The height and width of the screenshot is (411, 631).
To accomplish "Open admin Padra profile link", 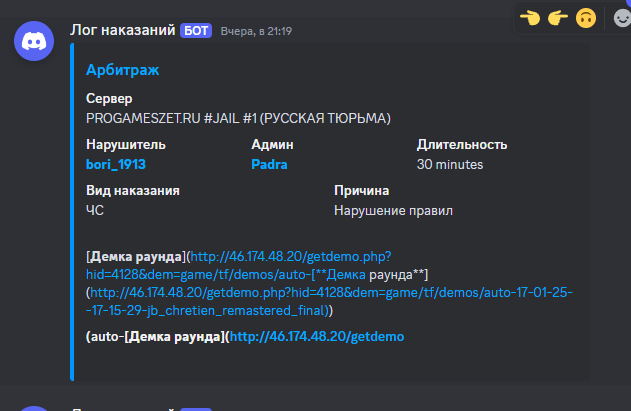I will click(269, 164).
